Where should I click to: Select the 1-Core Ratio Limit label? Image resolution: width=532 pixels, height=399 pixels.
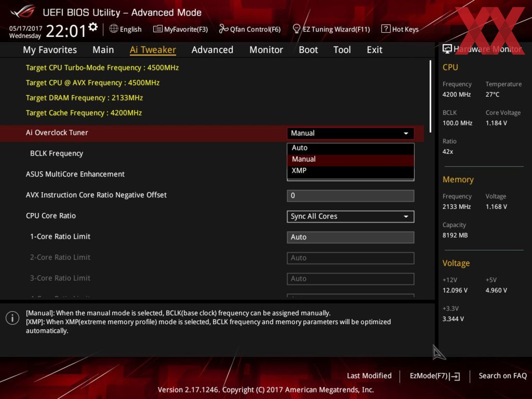[x=60, y=236]
